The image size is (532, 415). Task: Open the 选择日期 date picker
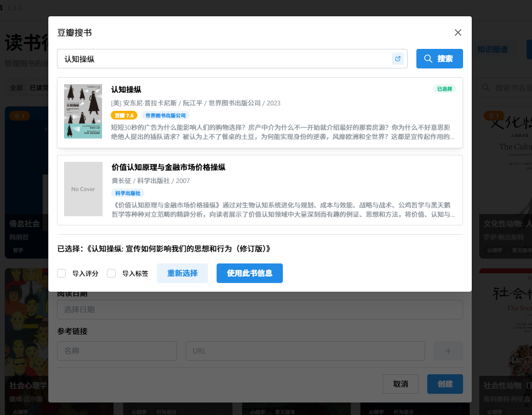coord(259,309)
